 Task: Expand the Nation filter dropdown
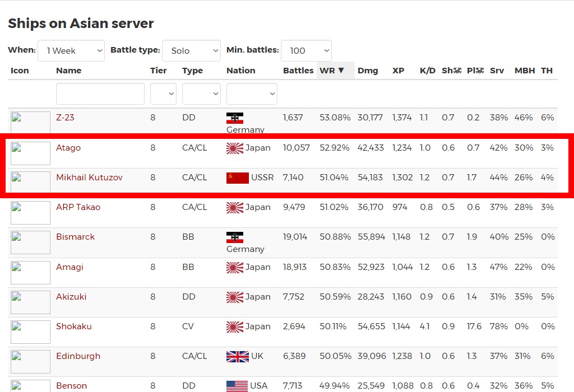pos(252,94)
